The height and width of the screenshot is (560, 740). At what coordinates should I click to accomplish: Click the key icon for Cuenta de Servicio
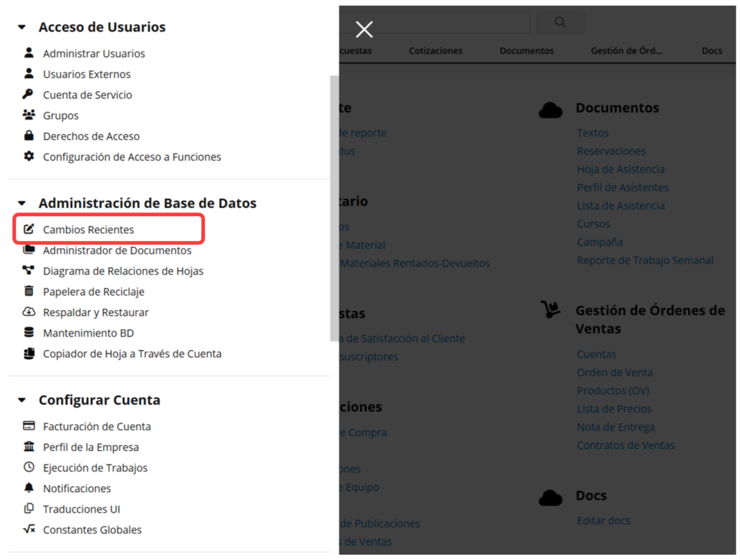(x=28, y=94)
